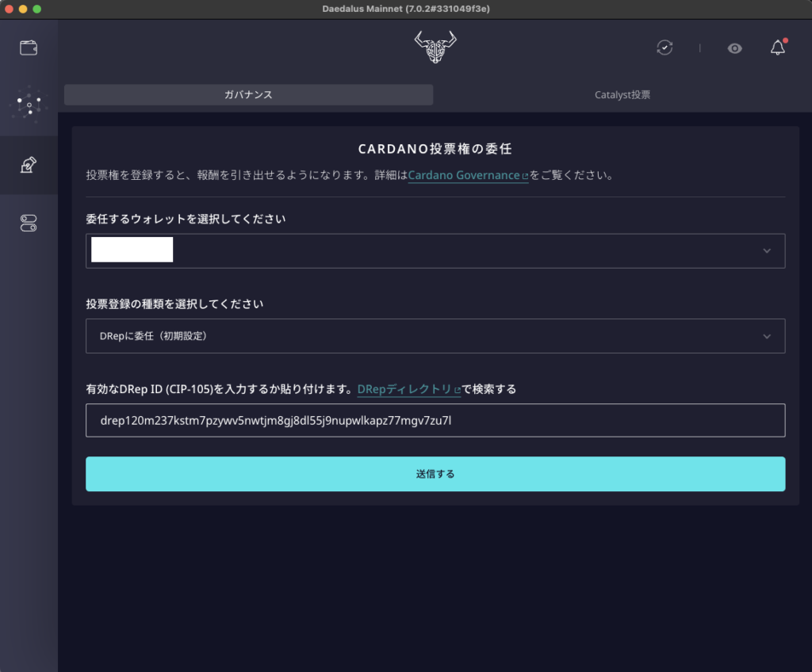
Task: Dismiss the red notification badge on the bell
Action: tap(784, 40)
